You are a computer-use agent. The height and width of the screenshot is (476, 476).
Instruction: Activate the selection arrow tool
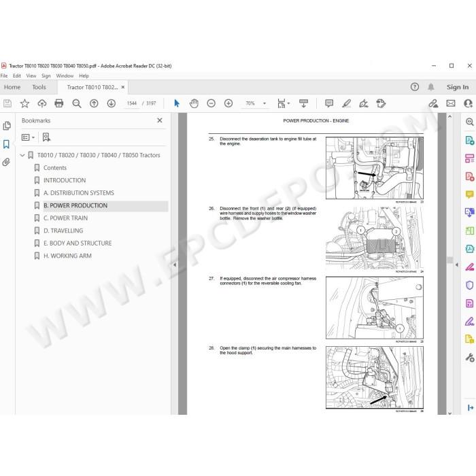[x=177, y=103]
